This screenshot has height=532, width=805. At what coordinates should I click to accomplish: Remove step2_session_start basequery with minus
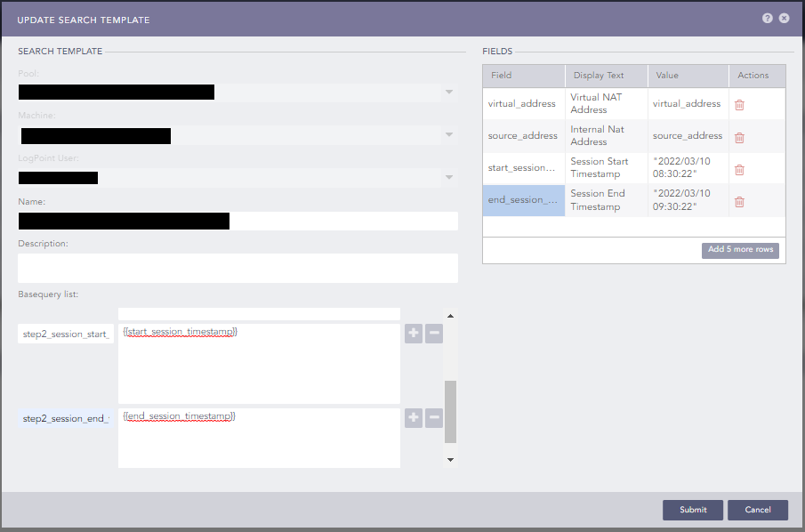(x=433, y=334)
